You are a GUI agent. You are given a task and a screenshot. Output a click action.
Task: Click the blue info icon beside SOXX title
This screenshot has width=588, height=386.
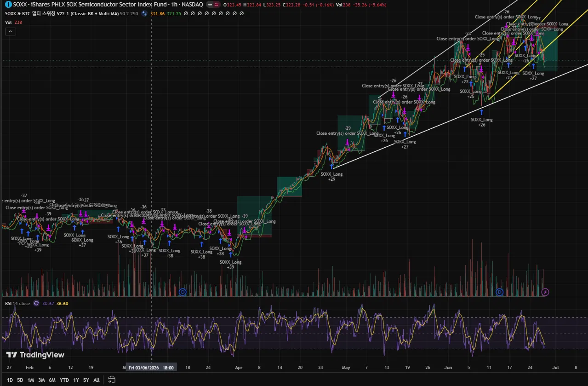tap(8, 5)
